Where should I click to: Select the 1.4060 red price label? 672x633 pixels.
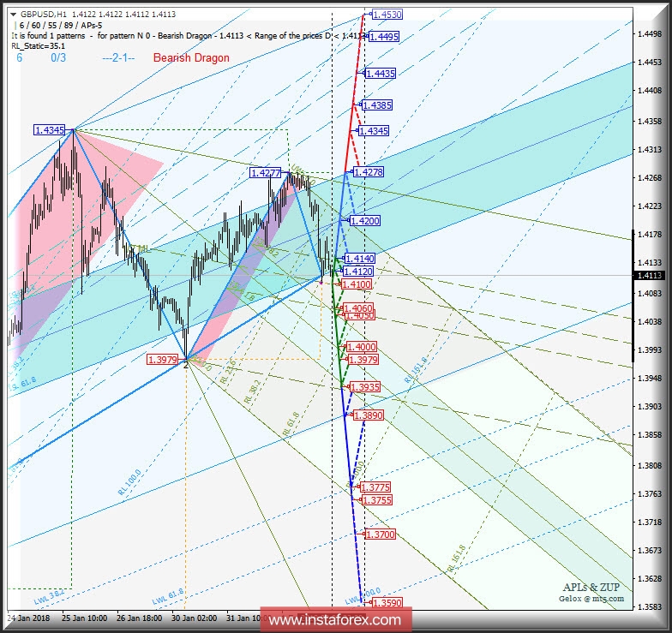tap(358, 308)
